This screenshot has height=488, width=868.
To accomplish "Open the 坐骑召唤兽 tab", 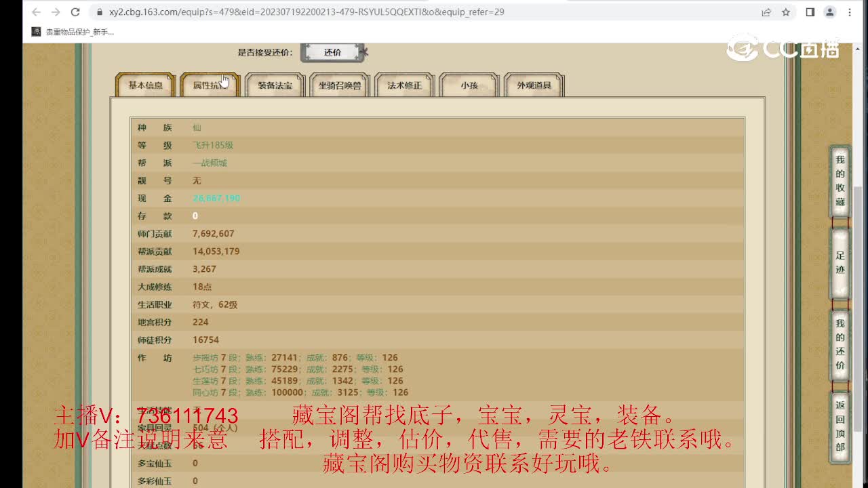I will [x=339, y=85].
